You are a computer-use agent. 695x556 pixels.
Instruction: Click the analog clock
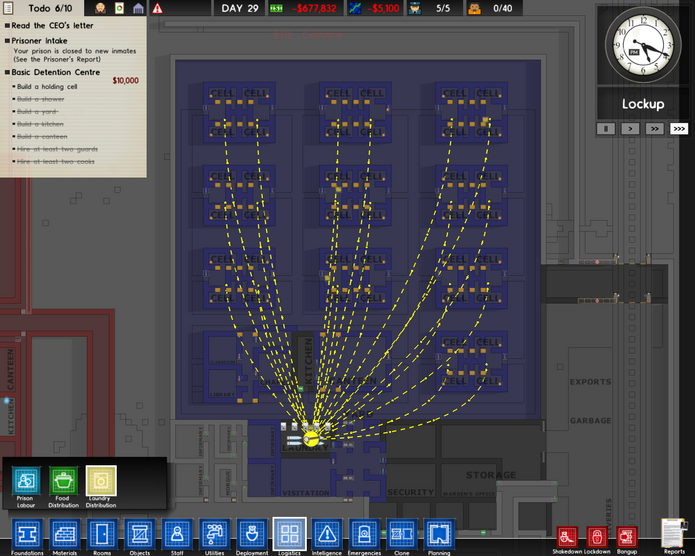click(x=643, y=45)
